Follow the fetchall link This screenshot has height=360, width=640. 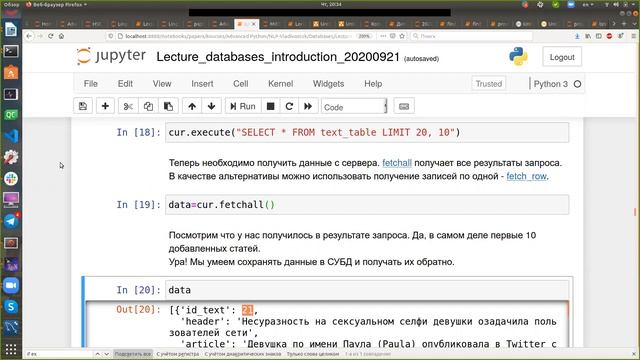[x=397, y=163]
